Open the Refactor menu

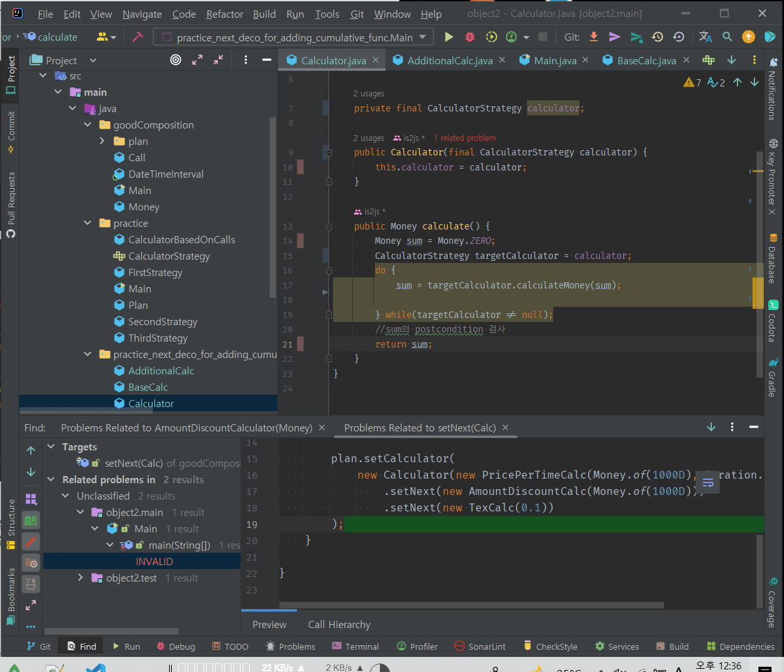[224, 14]
